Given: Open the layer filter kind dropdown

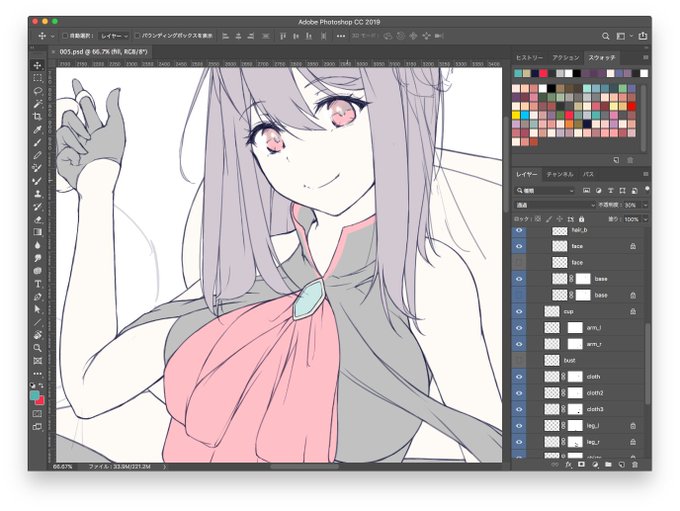Looking at the screenshot, I should tap(545, 190).
